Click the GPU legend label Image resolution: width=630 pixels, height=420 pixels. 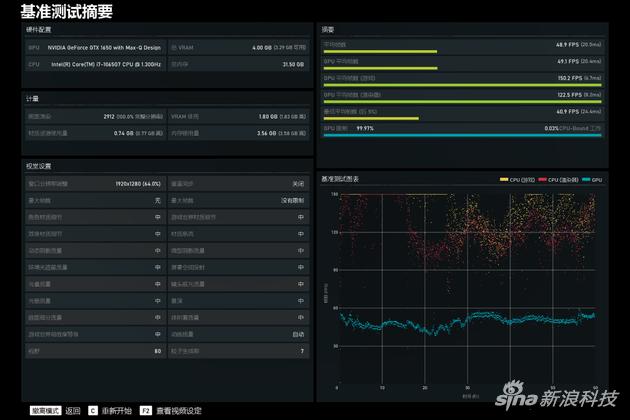(x=597, y=180)
